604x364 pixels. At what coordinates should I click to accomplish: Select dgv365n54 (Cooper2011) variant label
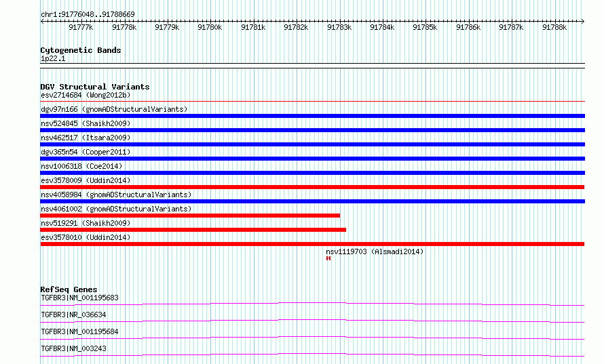coord(86,152)
